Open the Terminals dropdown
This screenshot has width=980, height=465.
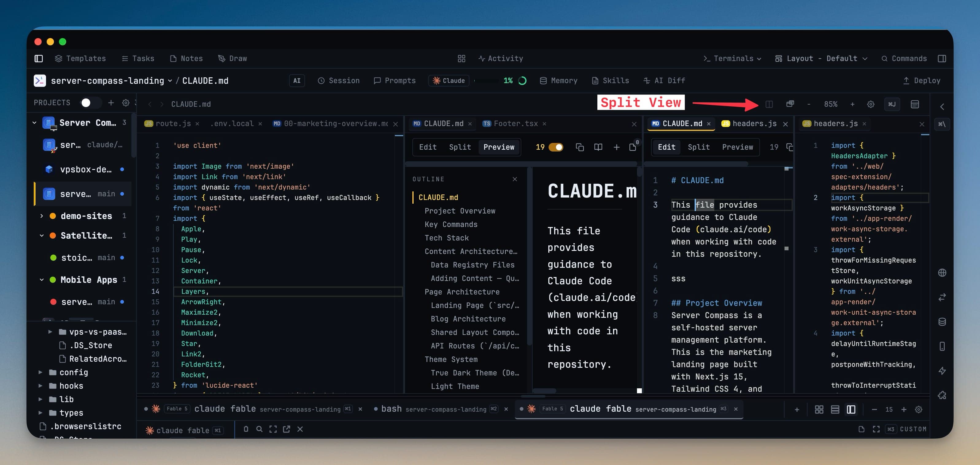(x=732, y=59)
